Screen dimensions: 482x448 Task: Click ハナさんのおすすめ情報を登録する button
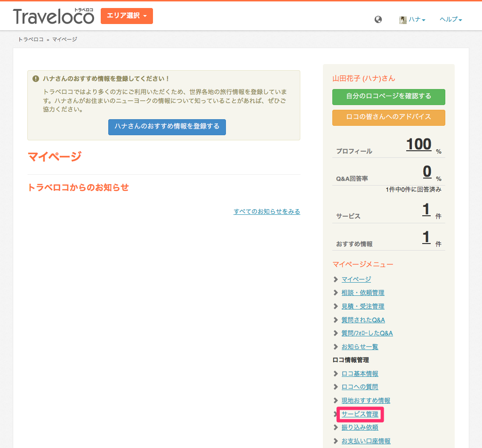[x=167, y=127]
